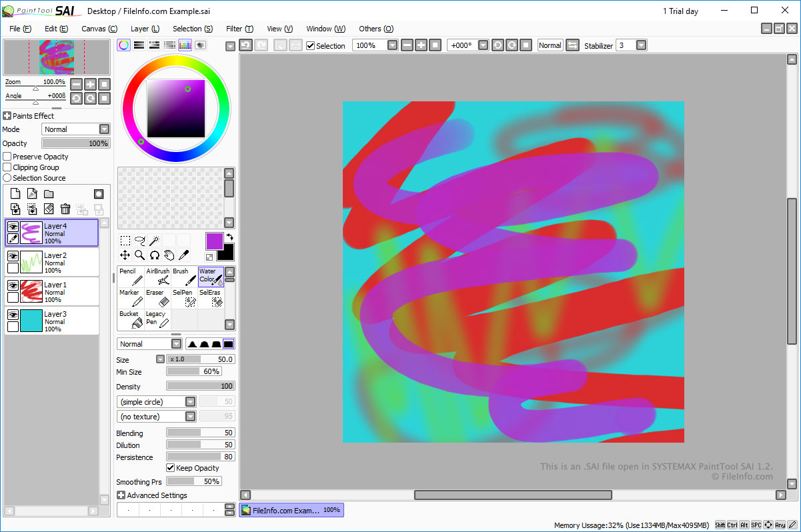Image resolution: width=801 pixels, height=532 pixels.
Task: Select the Water Color tool
Action: pyautogui.click(x=211, y=277)
